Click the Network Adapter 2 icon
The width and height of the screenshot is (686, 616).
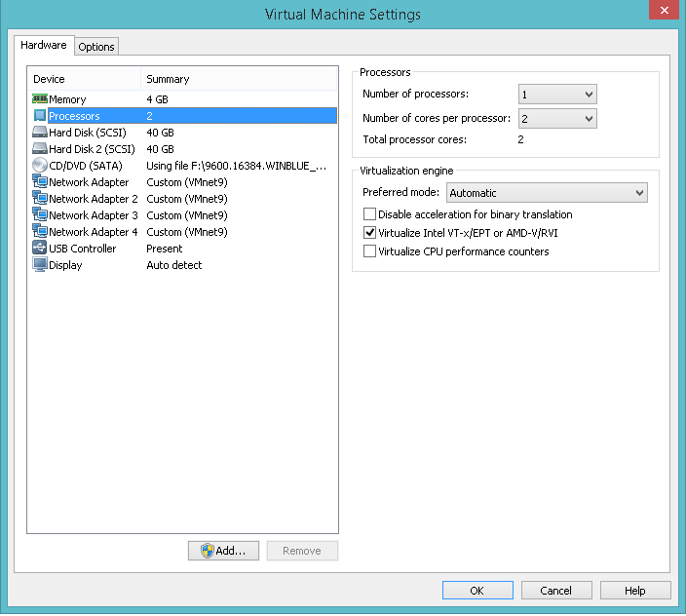[x=40, y=198]
